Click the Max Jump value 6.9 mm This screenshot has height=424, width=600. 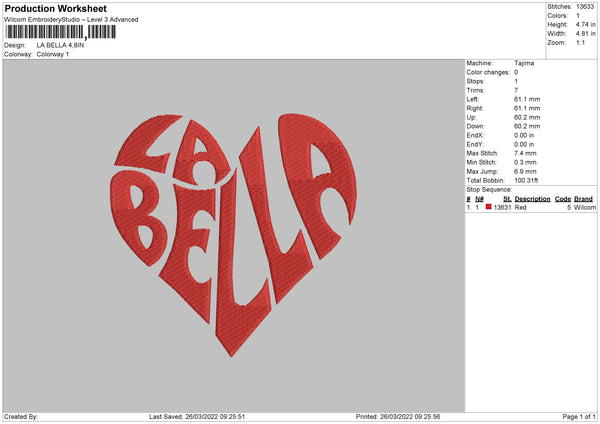click(x=525, y=171)
